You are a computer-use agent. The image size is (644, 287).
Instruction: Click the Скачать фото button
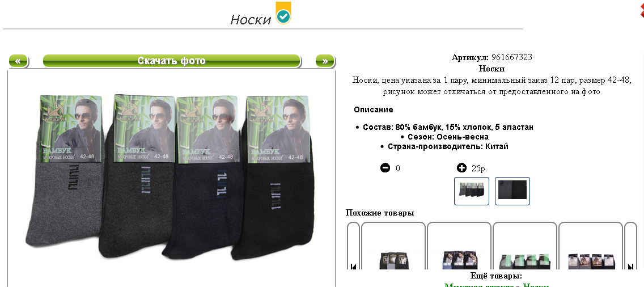coord(172,61)
